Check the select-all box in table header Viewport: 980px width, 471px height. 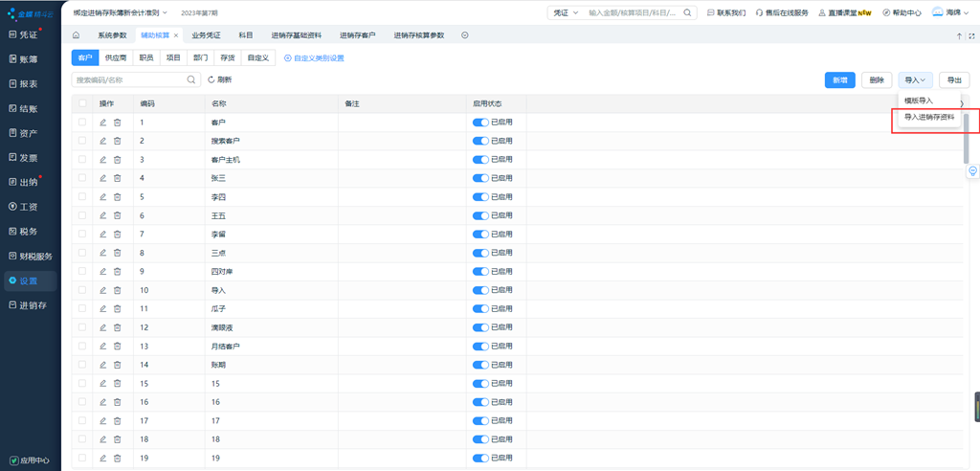(82, 103)
